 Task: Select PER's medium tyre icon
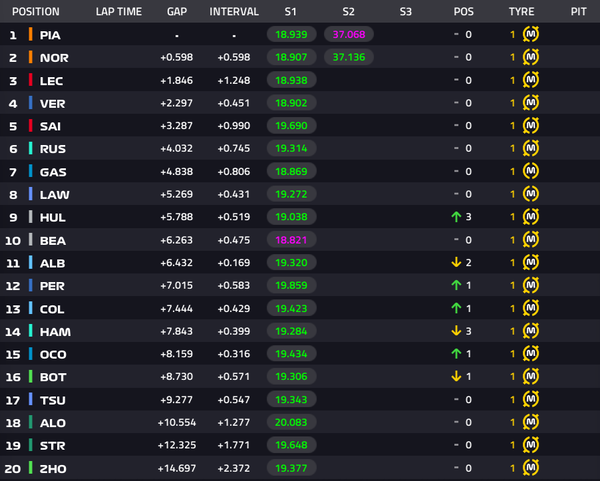click(x=531, y=285)
